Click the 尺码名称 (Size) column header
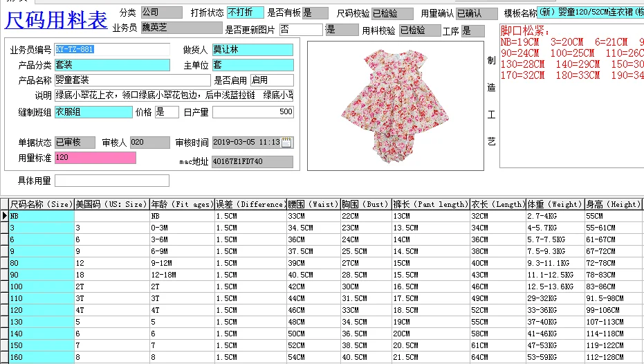This screenshot has width=644, height=364. click(x=42, y=204)
